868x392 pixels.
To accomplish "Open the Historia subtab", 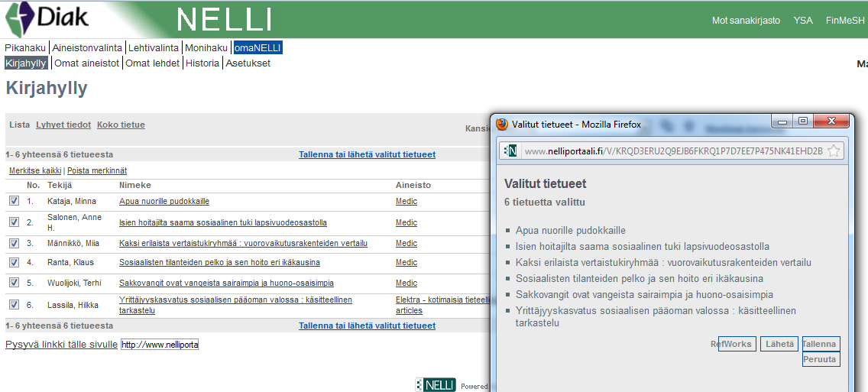I will (x=202, y=63).
